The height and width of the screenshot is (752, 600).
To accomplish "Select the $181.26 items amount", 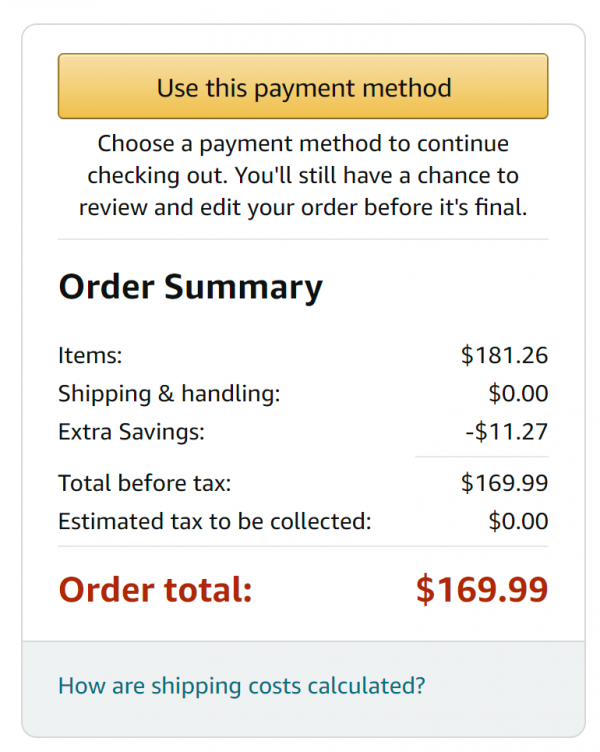I will tap(504, 355).
